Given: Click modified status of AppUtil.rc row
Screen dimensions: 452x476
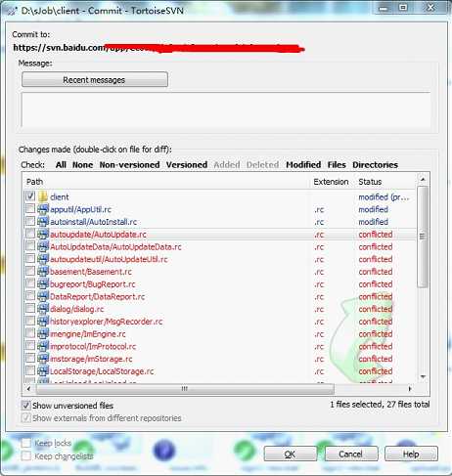Looking at the screenshot, I should (373, 209).
